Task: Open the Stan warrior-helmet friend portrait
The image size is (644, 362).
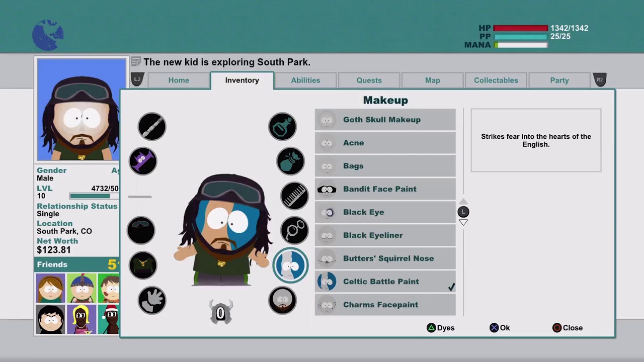Action: click(82, 289)
